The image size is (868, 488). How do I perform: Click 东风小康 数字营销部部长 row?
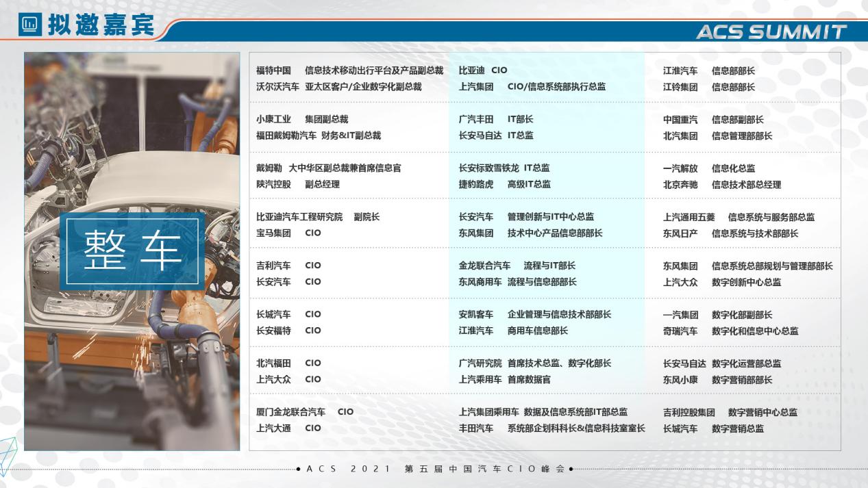pyautogui.click(x=717, y=380)
